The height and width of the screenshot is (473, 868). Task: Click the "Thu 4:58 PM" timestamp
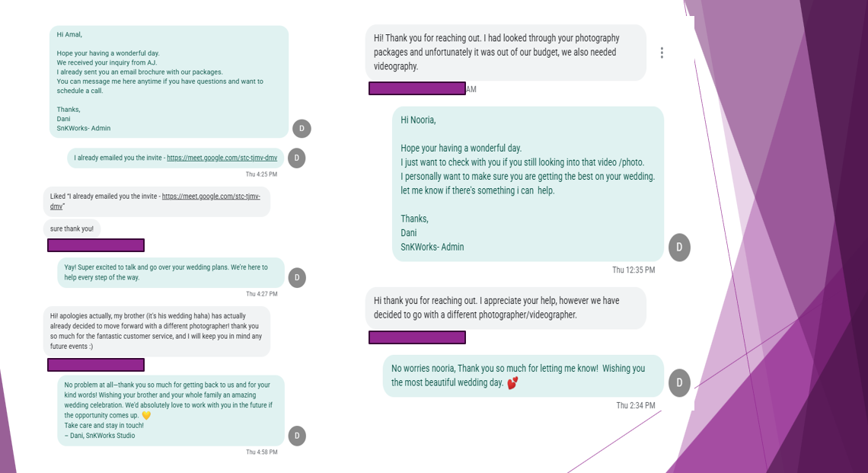point(261,452)
